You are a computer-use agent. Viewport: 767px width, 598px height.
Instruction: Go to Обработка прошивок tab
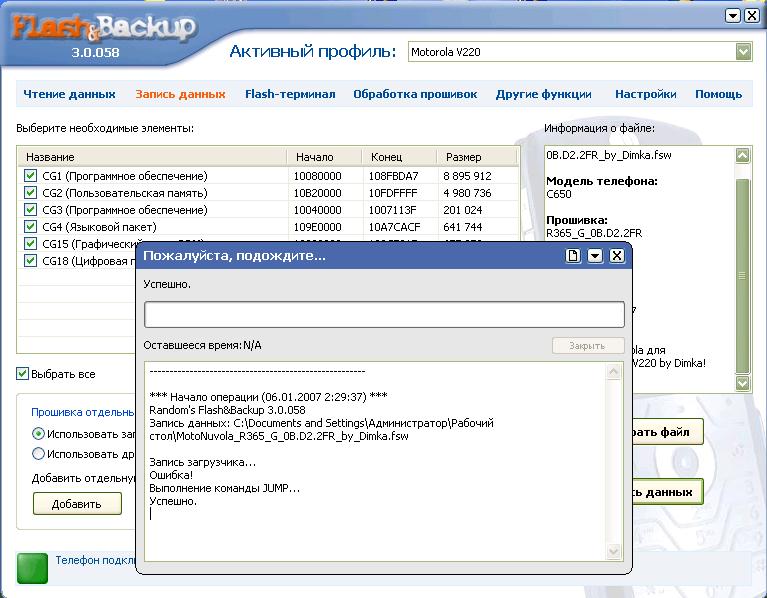click(x=415, y=94)
